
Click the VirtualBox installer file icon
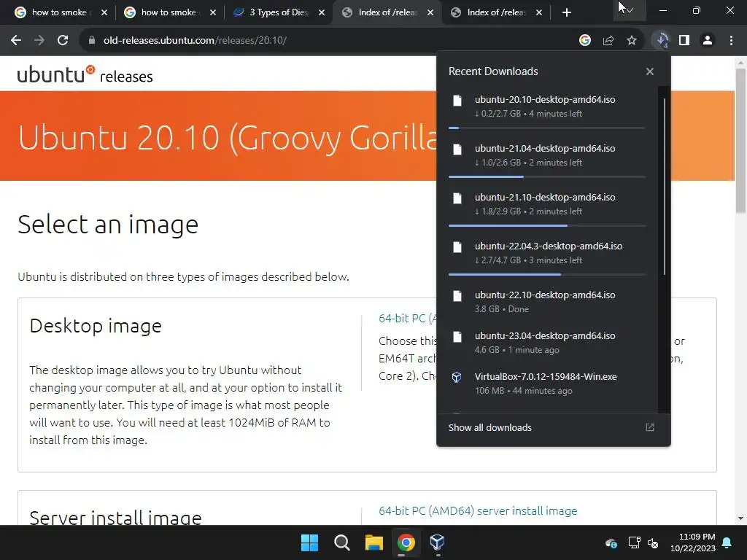tap(457, 378)
